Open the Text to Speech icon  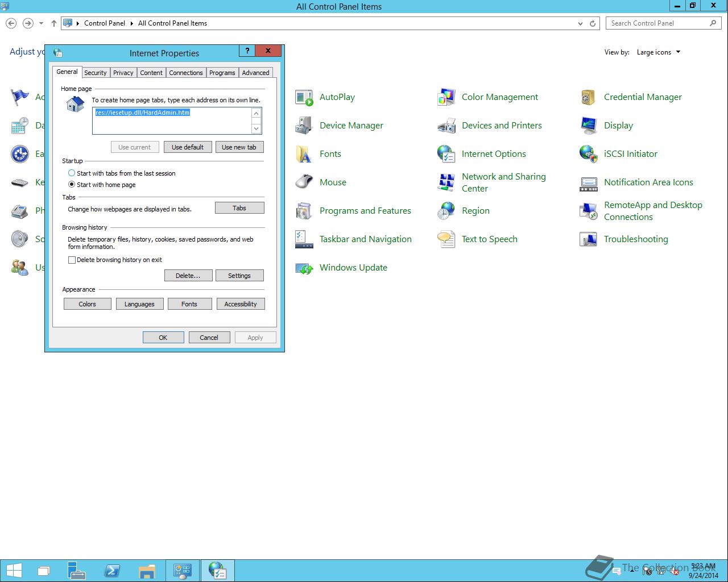point(446,239)
